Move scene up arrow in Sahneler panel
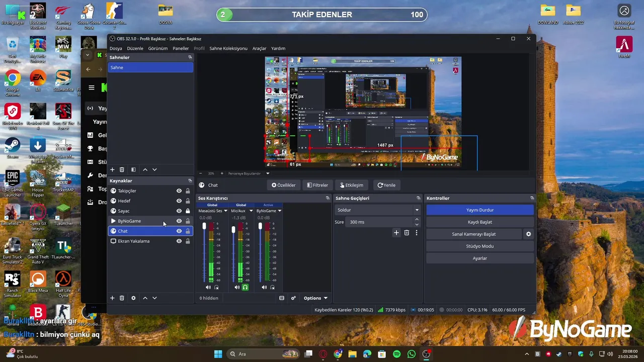The height and width of the screenshot is (362, 644). (145, 170)
